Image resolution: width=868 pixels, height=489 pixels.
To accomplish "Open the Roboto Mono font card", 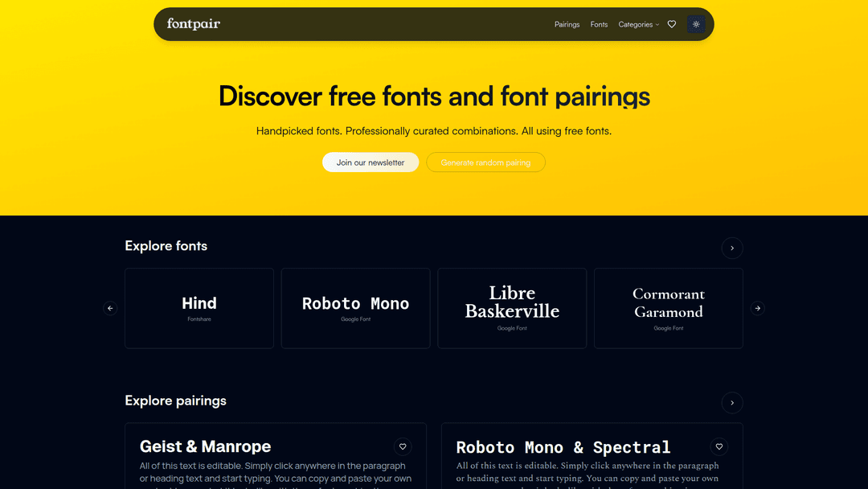I will point(355,308).
